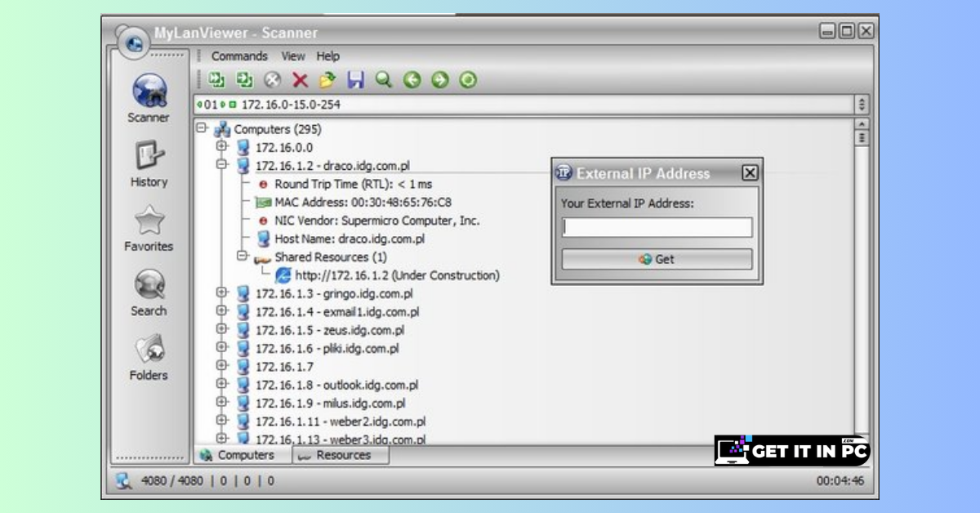Image resolution: width=980 pixels, height=513 pixels.
Task: Open the Help menu
Action: click(x=328, y=56)
